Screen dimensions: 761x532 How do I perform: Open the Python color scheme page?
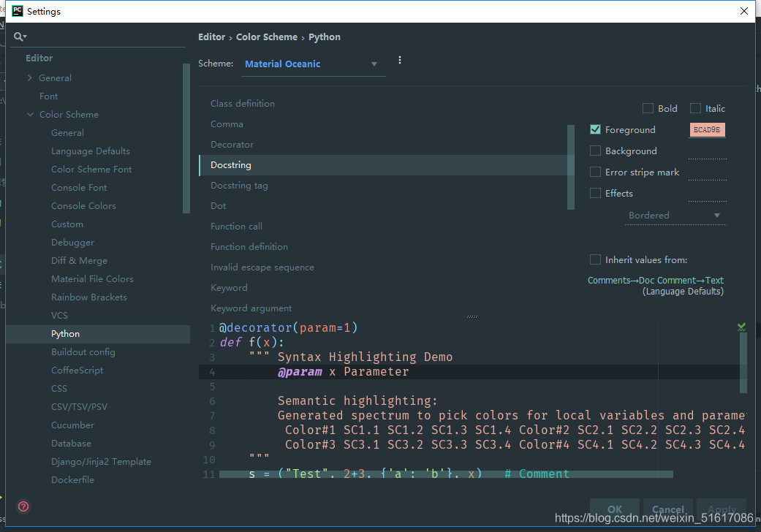98,334
